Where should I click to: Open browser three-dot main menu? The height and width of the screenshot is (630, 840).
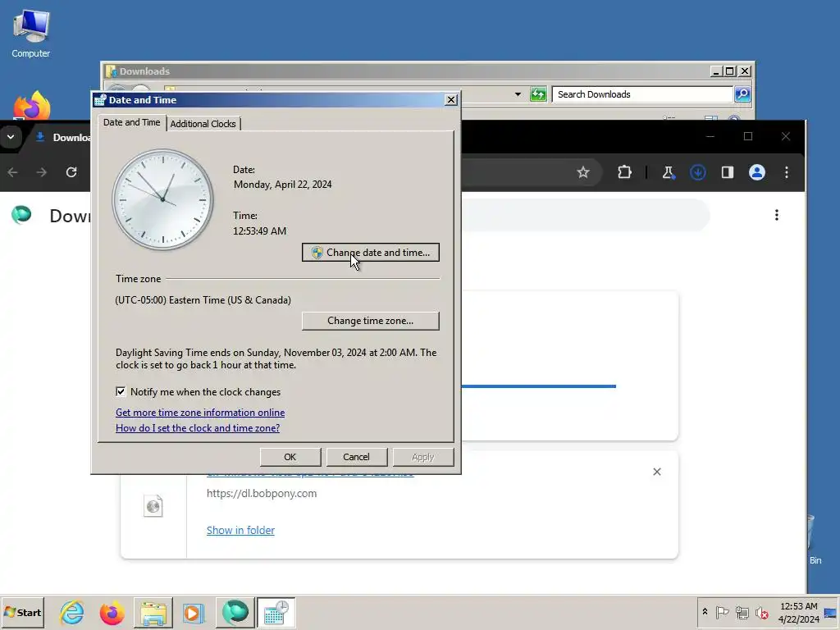tap(787, 172)
